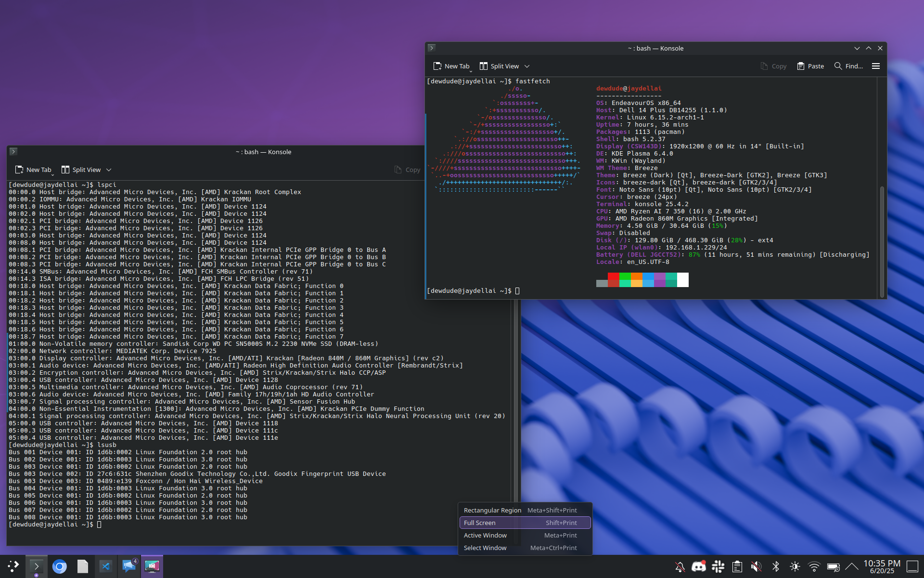Open the hamburger menu in fastfetch Konsole
Image resolution: width=924 pixels, height=578 pixels.
876,66
